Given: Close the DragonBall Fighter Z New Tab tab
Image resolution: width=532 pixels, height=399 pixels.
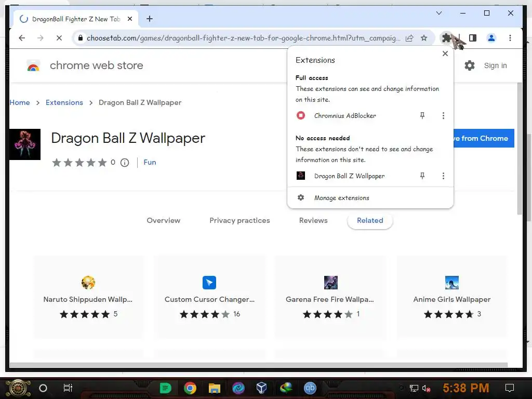Looking at the screenshot, I should (129, 19).
